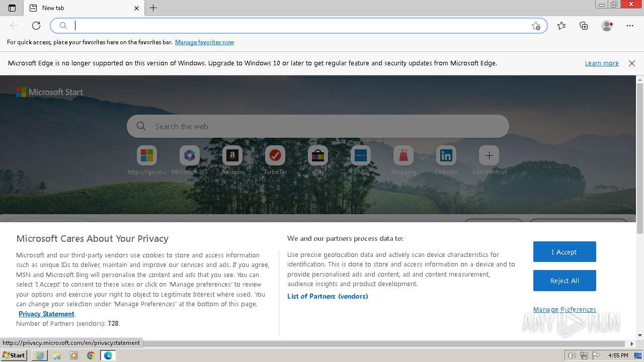644x362 pixels.
Task: Open File Explorer from the taskbar
Action: (57, 355)
